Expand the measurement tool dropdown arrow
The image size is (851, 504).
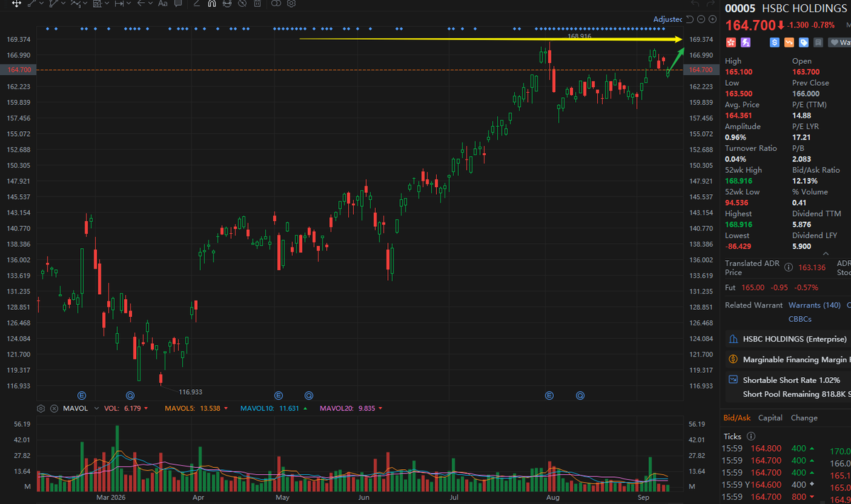pyautogui.click(x=107, y=4)
